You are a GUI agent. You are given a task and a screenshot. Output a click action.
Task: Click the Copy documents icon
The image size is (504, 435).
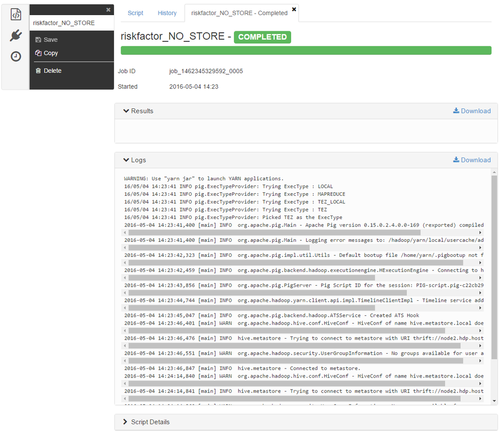pos(38,53)
